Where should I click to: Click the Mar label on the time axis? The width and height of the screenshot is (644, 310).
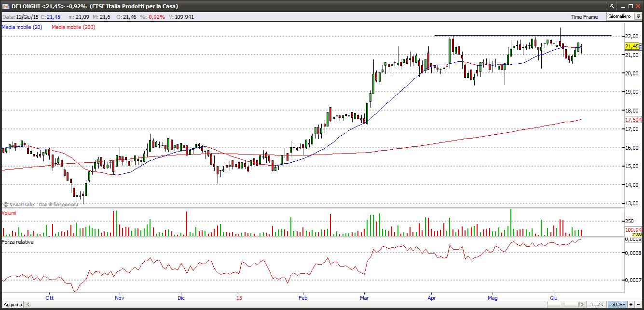tap(364, 298)
